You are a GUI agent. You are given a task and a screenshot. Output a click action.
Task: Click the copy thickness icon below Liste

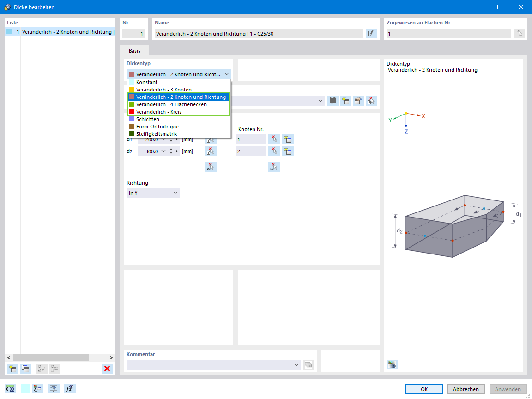click(25, 369)
